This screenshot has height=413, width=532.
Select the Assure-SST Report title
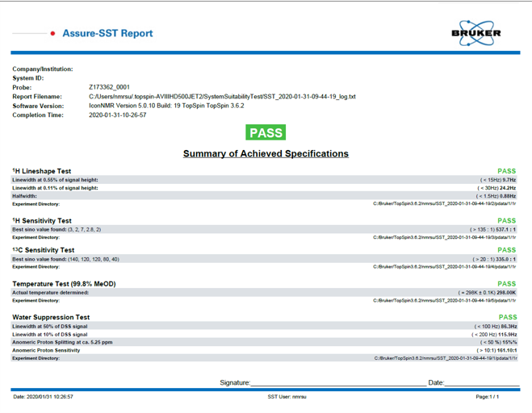click(107, 34)
